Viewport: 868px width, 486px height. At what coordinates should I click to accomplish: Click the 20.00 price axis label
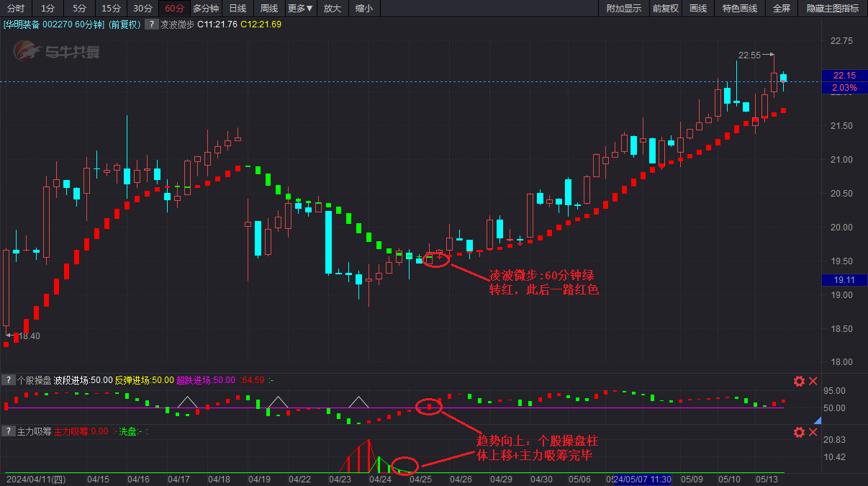point(841,228)
